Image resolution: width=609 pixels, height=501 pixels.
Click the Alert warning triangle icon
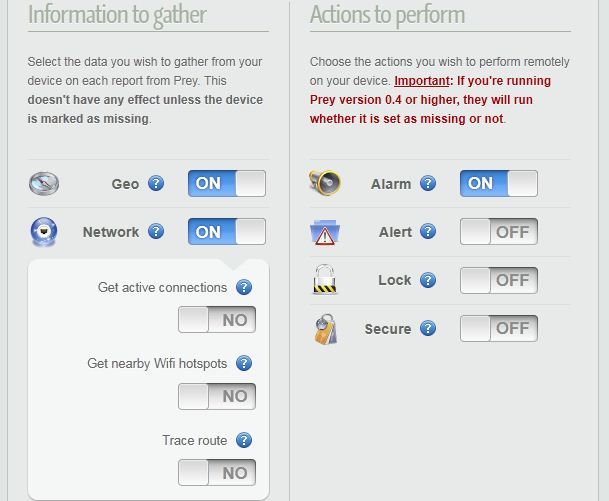(x=324, y=233)
